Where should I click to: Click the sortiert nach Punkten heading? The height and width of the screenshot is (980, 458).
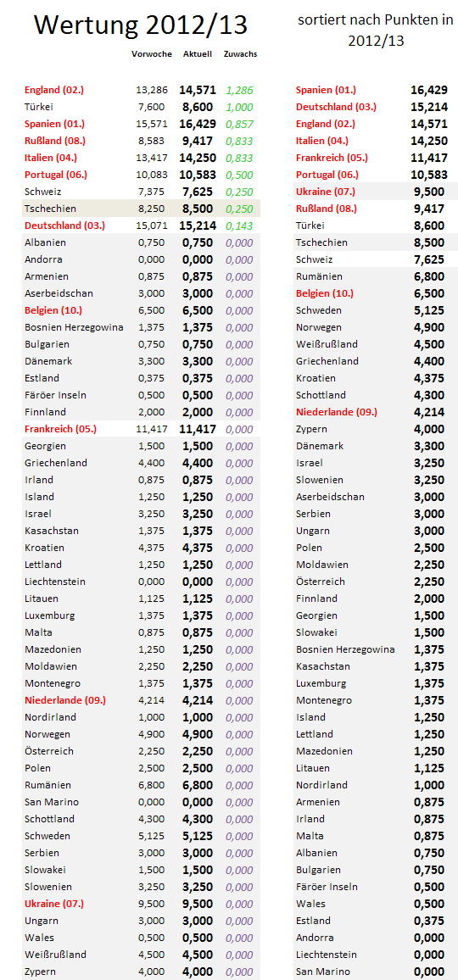(376, 31)
